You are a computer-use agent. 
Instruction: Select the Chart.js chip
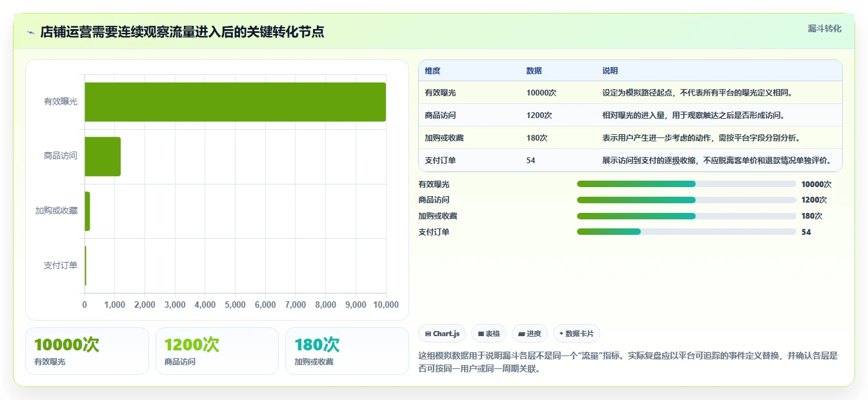(443, 334)
